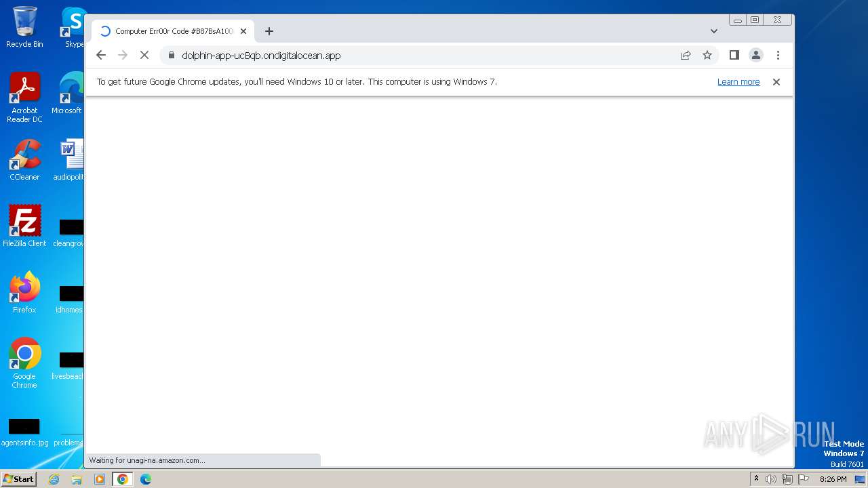Image resolution: width=868 pixels, height=488 pixels.
Task: Minimize the Chrome window
Action: coord(738,20)
